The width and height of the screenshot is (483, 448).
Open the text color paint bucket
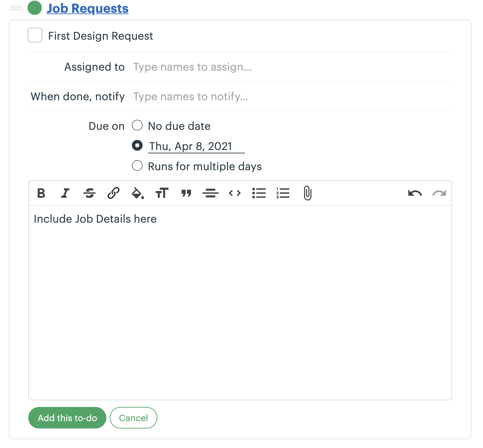tap(138, 193)
